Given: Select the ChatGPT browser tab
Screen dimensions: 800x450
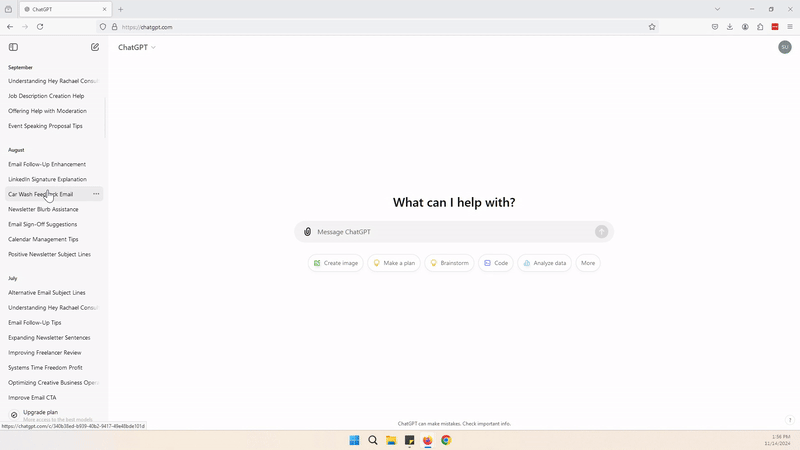Looking at the screenshot, I should click(x=65, y=9).
